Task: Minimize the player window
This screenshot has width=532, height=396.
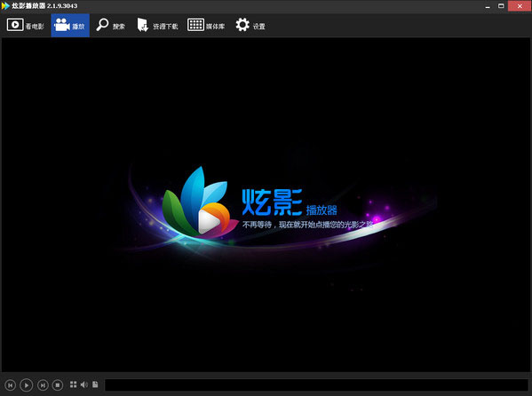Action: coord(488,6)
